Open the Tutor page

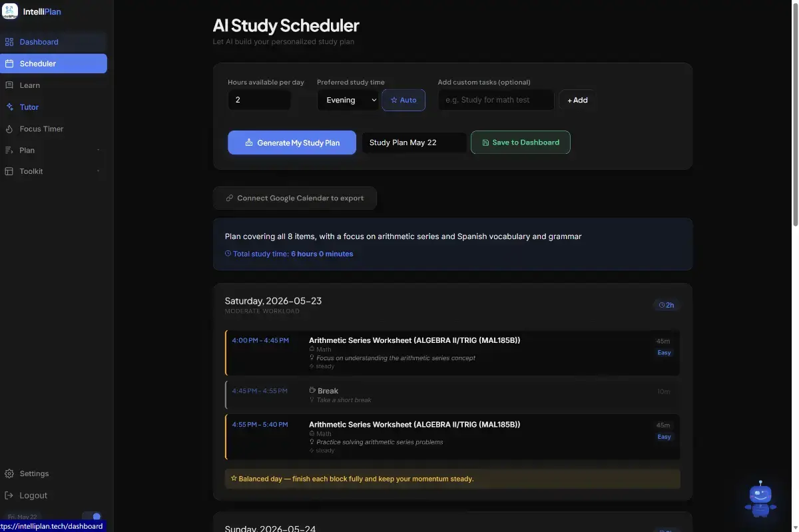tap(53, 107)
